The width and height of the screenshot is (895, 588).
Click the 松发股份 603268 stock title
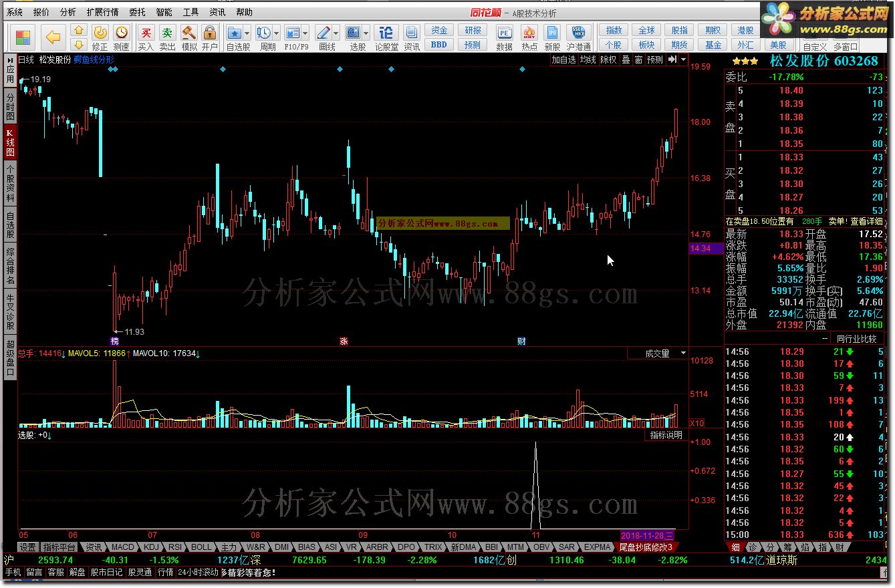(823, 61)
